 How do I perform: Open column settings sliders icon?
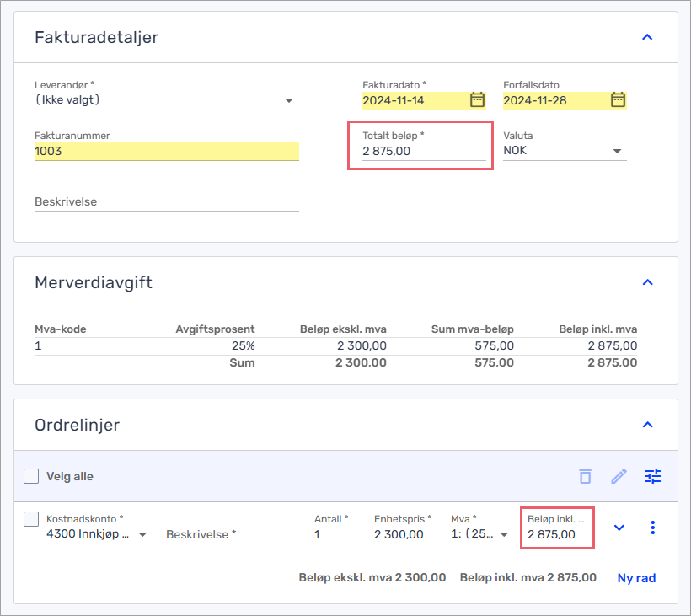(653, 476)
